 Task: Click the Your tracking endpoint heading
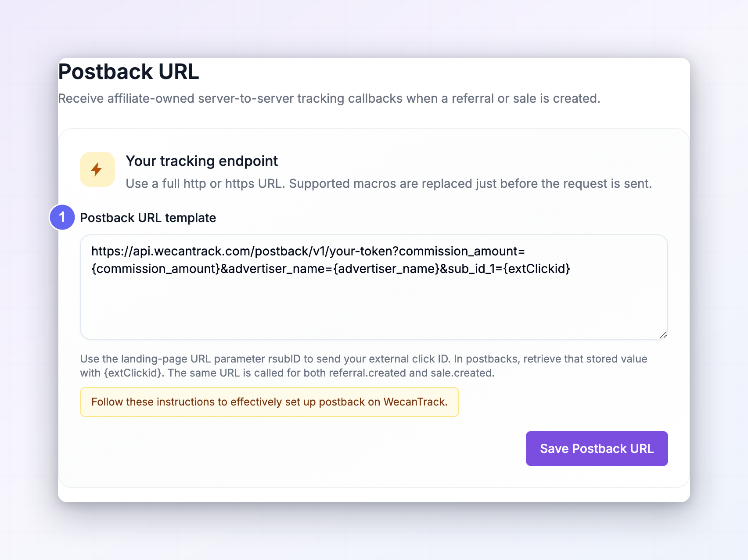(202, 161)
